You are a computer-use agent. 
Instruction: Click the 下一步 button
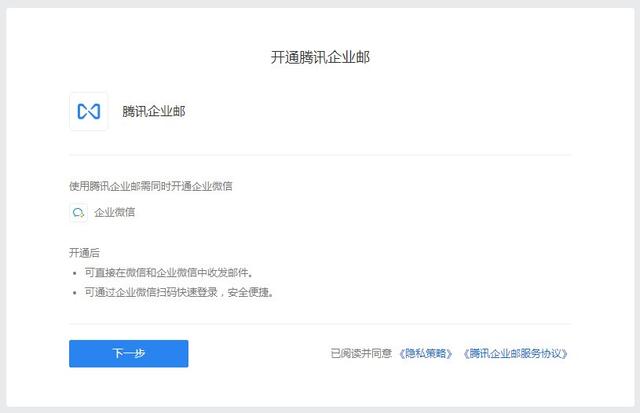coord(129,353)
